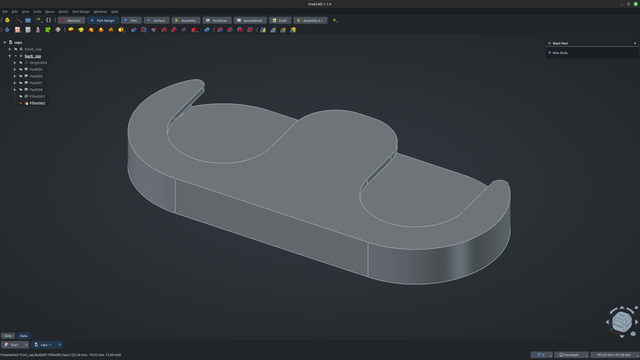This screenshot has width=640, height=360.
Task: Expand the Pad007 node
Action: [15, 83]
